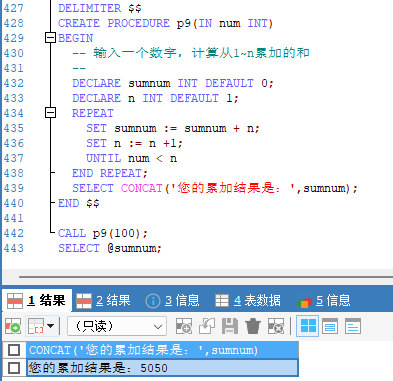Switch to grid view mode

(308, 326)
